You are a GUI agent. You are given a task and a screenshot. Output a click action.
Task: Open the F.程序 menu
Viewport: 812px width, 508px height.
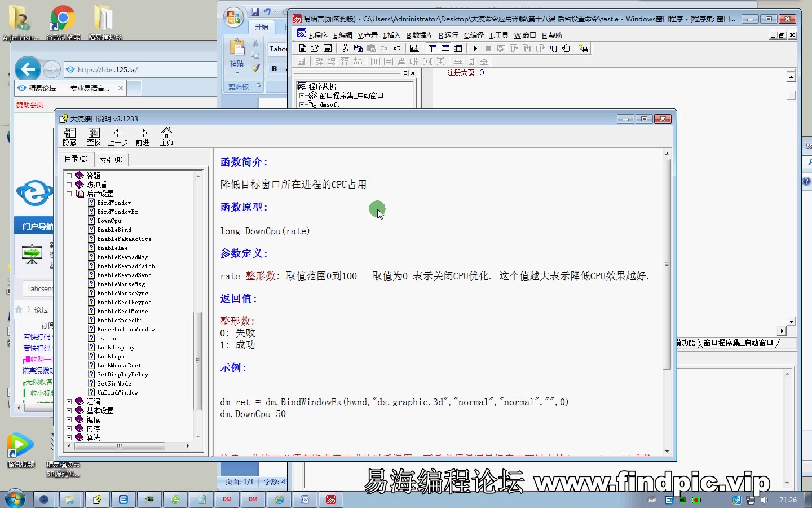click(x=318, y=35)
